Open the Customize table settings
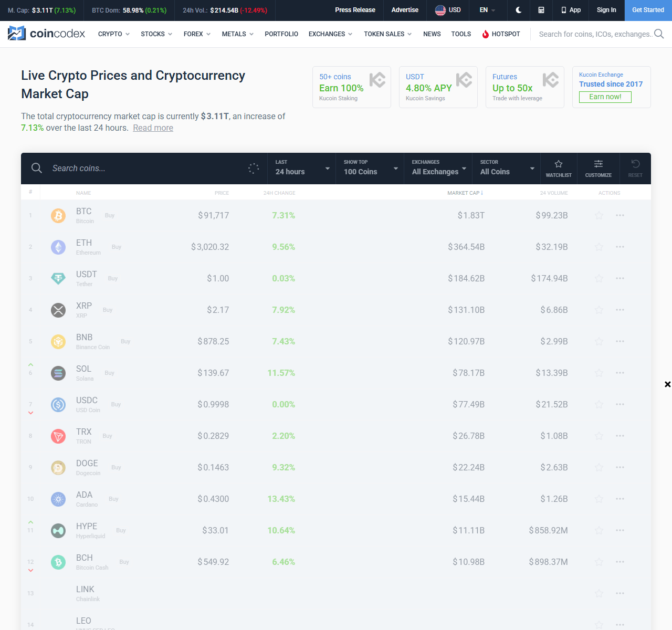 click(x=598, y=169)
